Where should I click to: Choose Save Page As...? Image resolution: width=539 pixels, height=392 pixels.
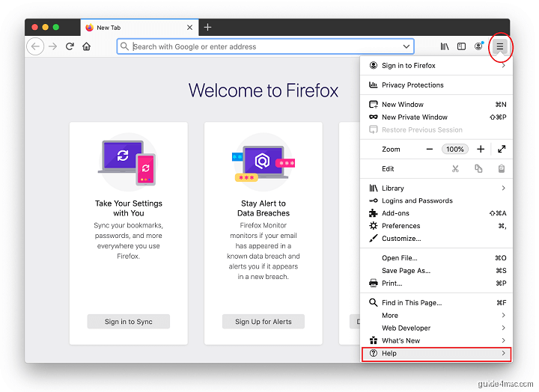click(x=436, y=271)
